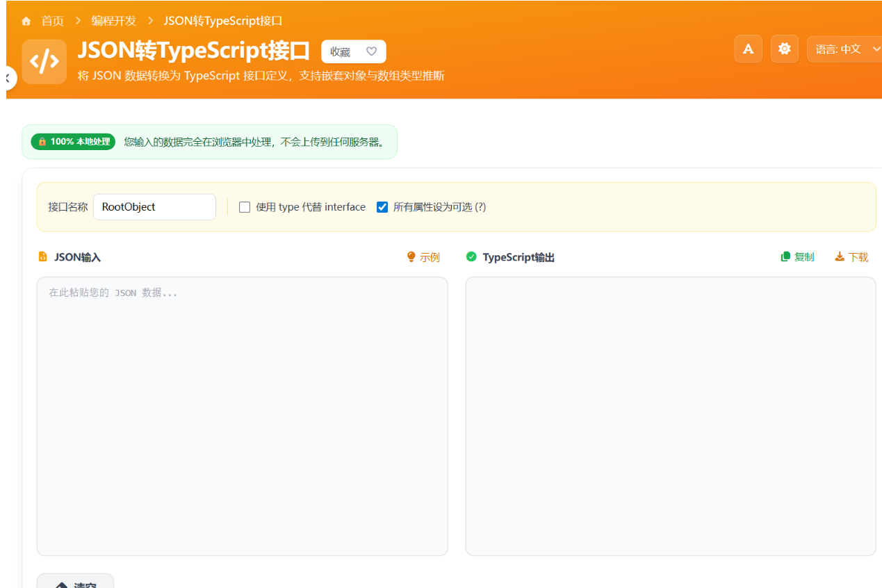Click the code brackets tool logo icon
The width and height of the screenshot is (882, 588).
44,62
